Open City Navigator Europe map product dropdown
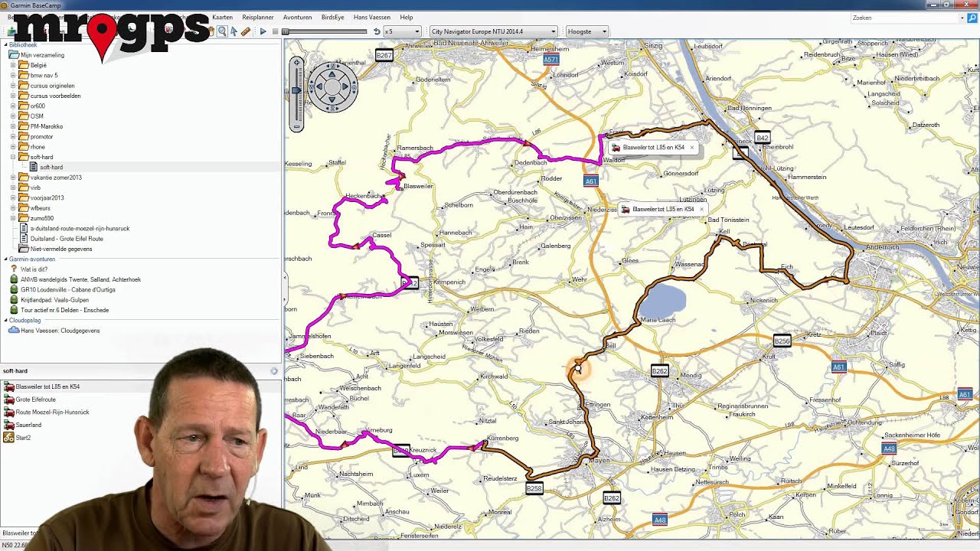This screenshot has width=980, height=551. tap(493, 31)
